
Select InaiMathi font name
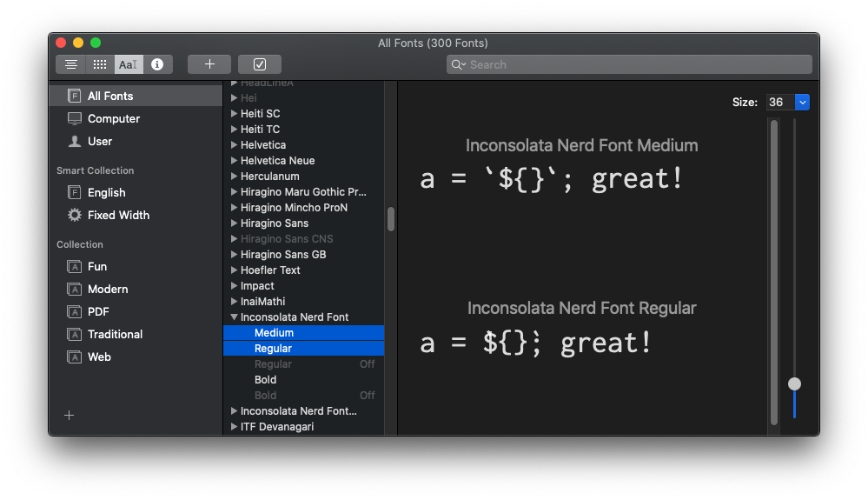click(x=263, y=301)
